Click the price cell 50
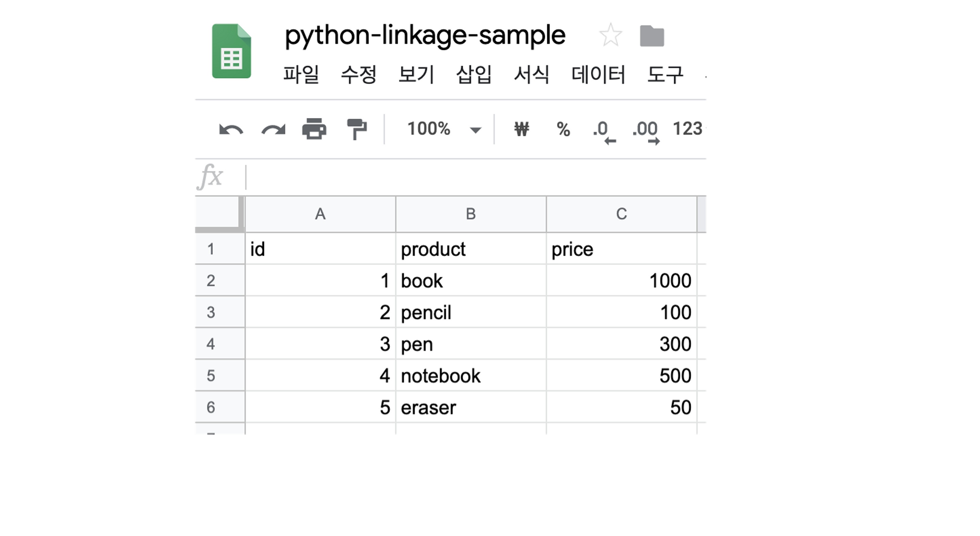Image resolution: width=980 pixels, height=536 pixels. (x=622, y=407)
